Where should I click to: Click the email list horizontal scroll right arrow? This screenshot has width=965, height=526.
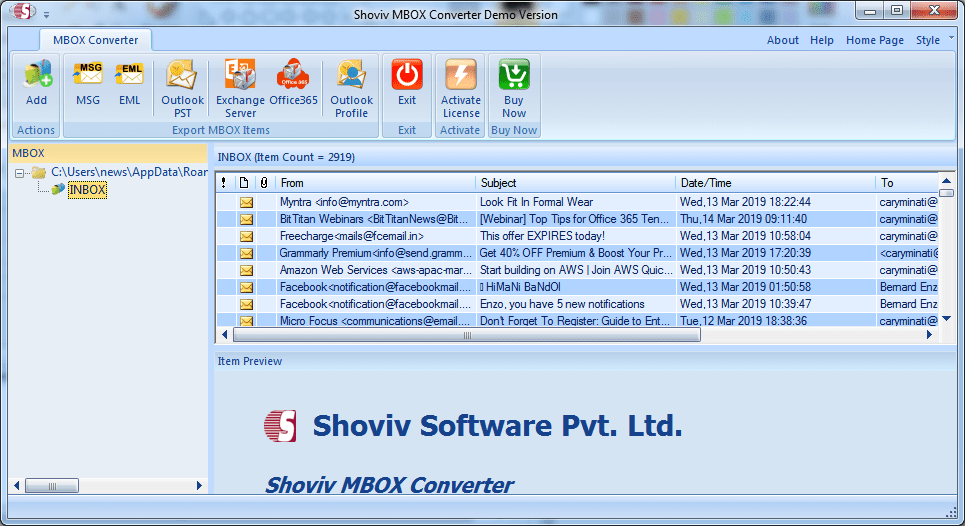(x=929, y=335)
